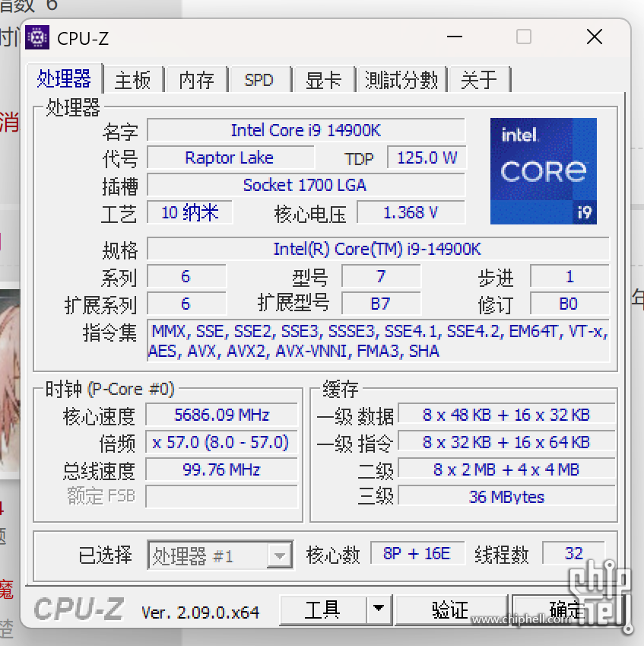This screenshot has height=646, width=644.
Task: Click the 扩展系列 value 6
Action: click(x=186, y=304)
